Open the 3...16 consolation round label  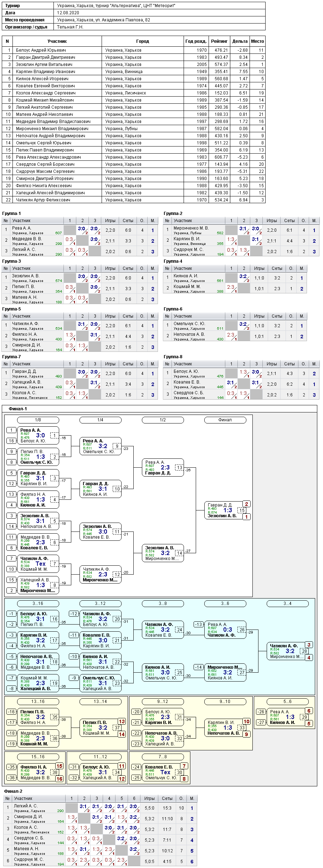[x=38, y=604]
